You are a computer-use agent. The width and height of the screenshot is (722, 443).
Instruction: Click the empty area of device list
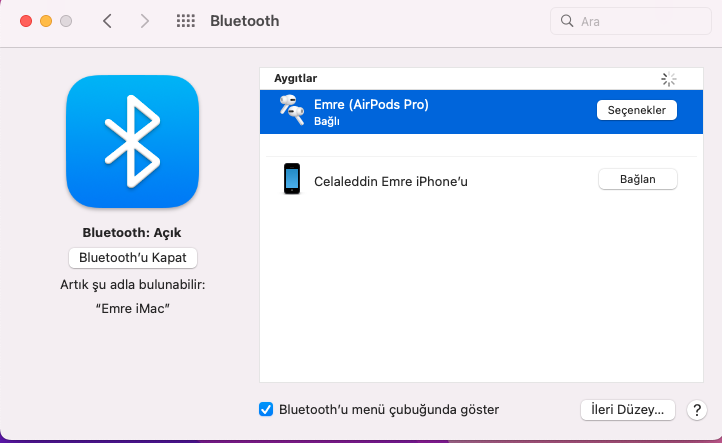468,300
